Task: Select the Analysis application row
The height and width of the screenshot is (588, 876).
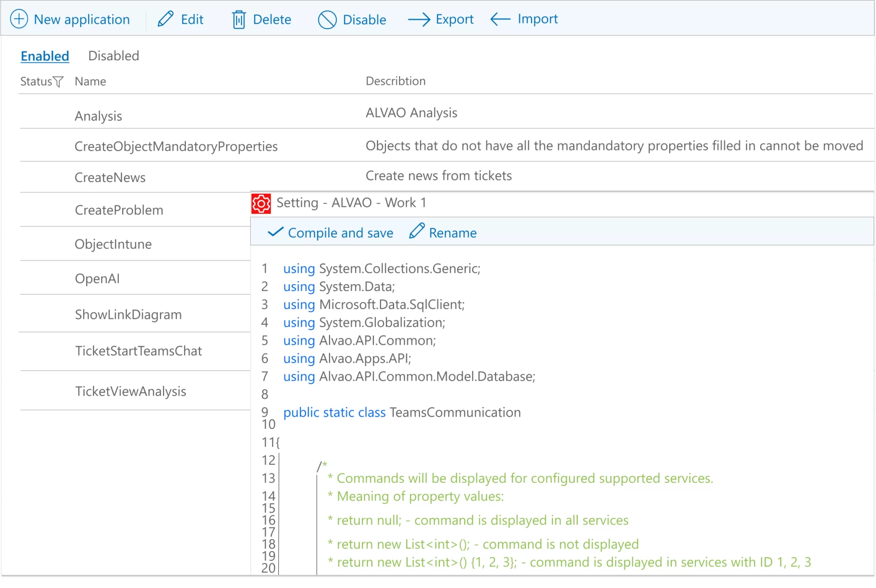Action: click(98, 116)
